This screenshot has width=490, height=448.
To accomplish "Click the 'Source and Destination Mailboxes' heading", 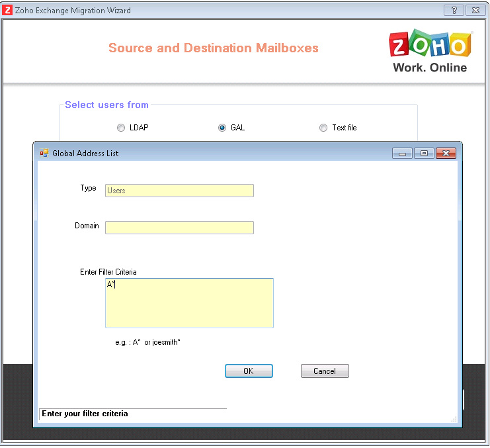I will [x=214, y=48].
